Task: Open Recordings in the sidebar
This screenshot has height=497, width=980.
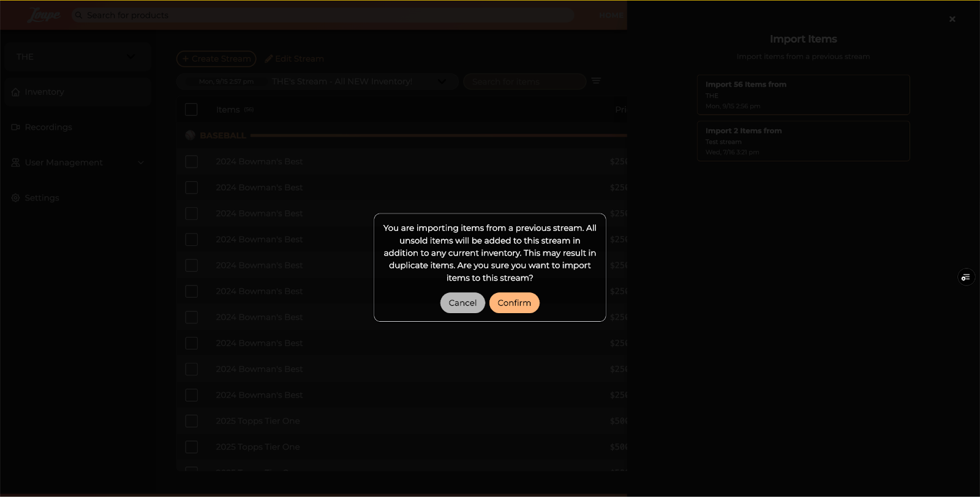Action: coord(48,127)
